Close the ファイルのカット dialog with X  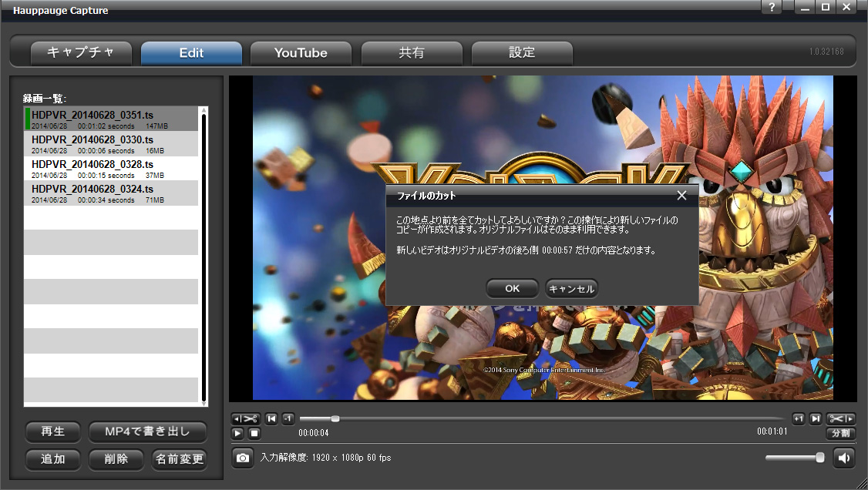682,195
